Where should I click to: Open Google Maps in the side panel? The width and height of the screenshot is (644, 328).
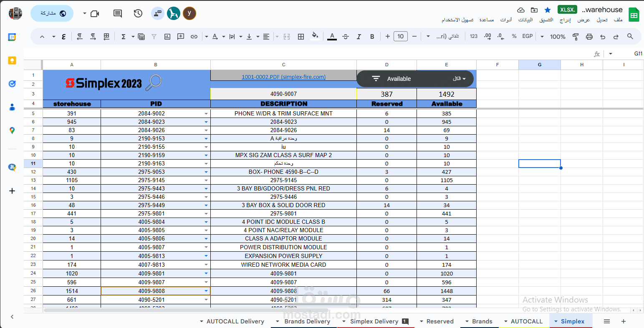point(12,130)
